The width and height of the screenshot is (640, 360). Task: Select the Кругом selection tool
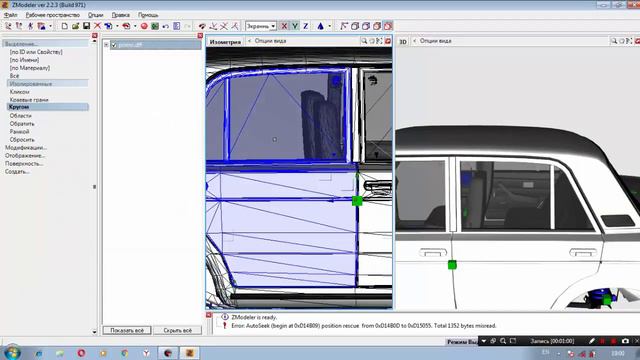(x=47, y=107)
